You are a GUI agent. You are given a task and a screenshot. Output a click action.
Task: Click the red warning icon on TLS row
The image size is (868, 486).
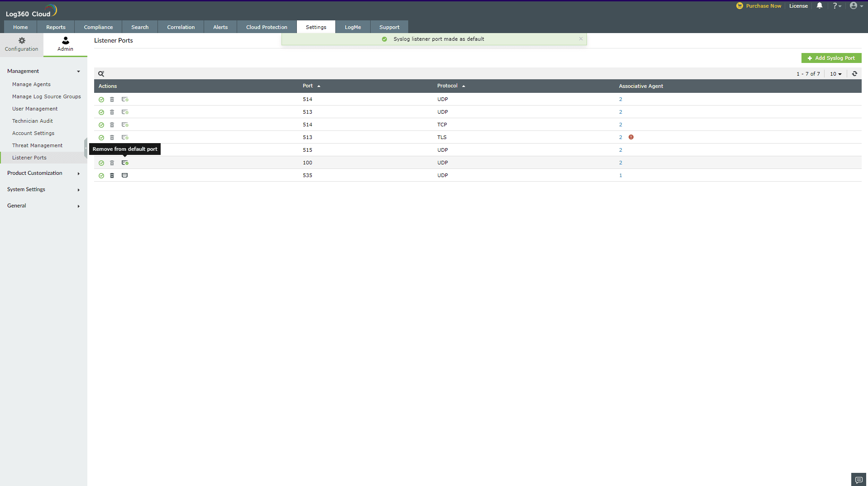click(x=631, y=137)
